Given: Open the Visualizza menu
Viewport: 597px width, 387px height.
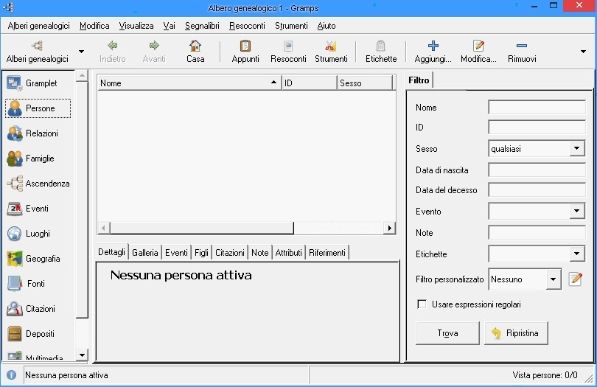Looking at the screenshot, I should click(x=136, y=26).
